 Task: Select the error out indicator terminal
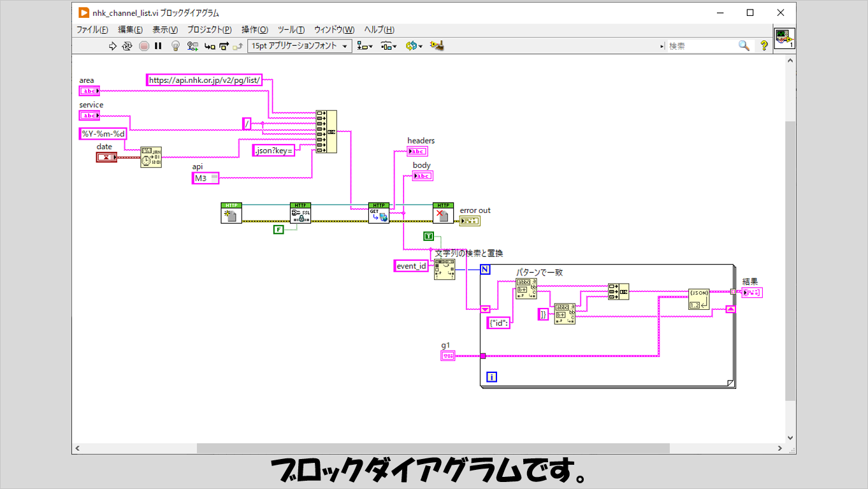click(470, 221)
